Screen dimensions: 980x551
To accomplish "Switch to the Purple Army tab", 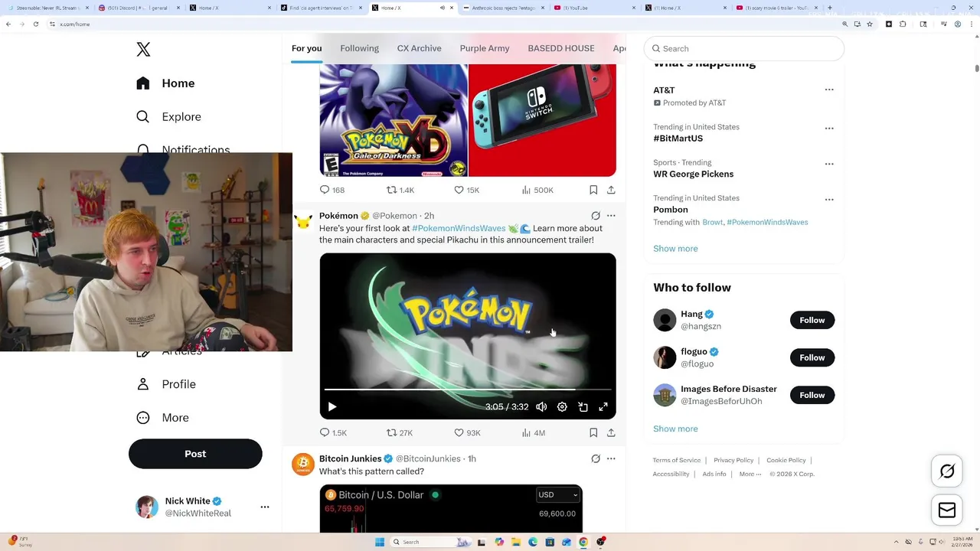I will coord(485,48).
